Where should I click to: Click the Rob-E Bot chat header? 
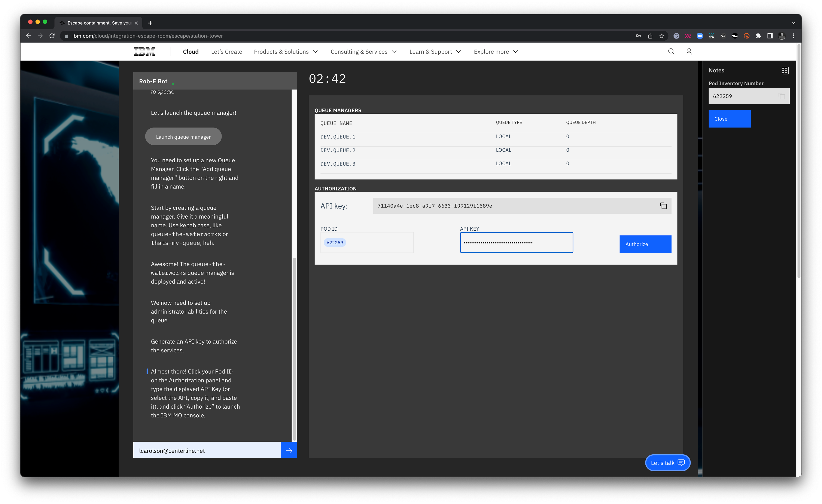[x=215, y=81]
